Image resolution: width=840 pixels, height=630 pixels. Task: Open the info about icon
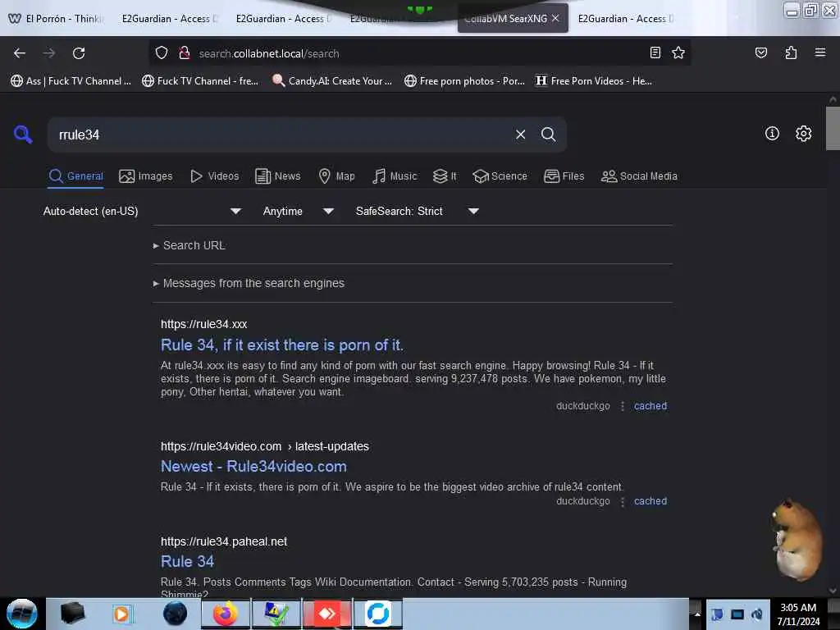771,134
